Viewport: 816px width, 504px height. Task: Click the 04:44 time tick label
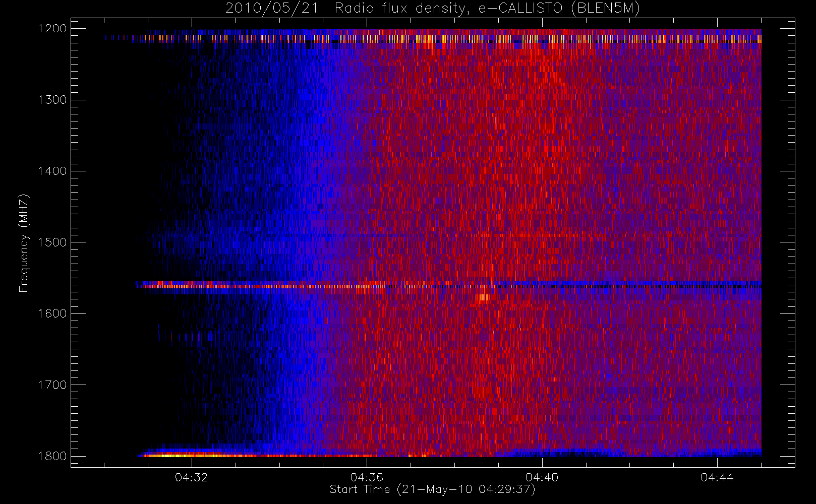pos(717,477)
